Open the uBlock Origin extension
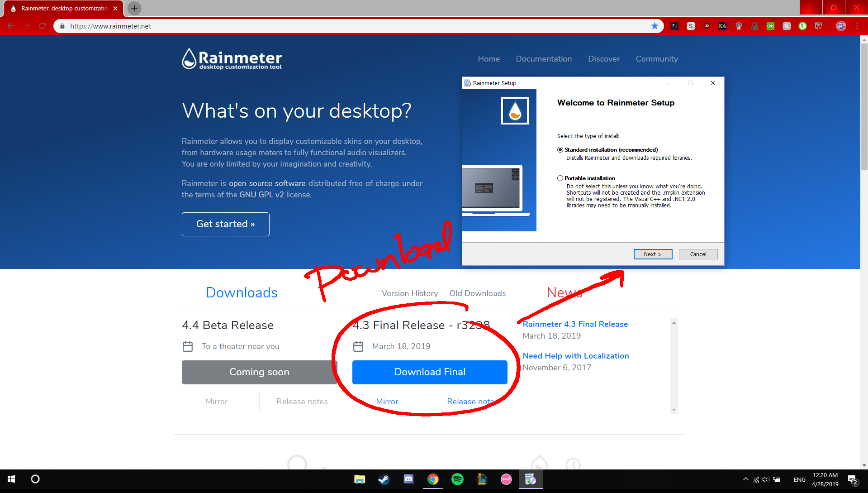Viewport: 868px width, 493px height. point(707,26)
